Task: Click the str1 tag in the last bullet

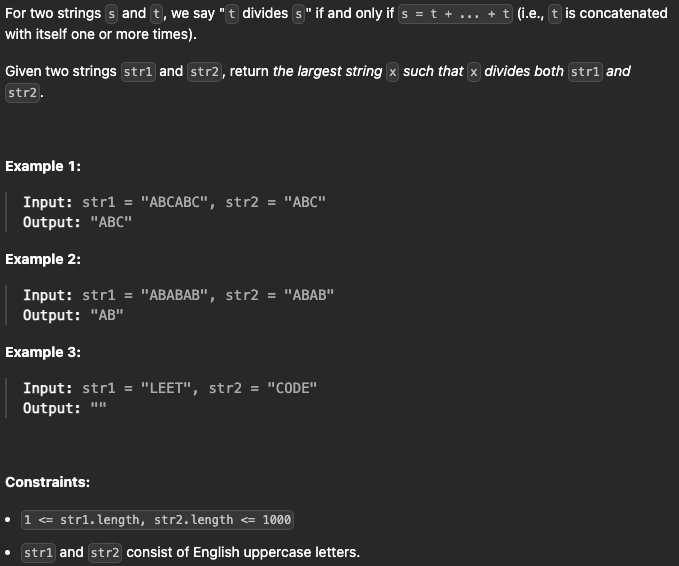Action: [39, 553]
